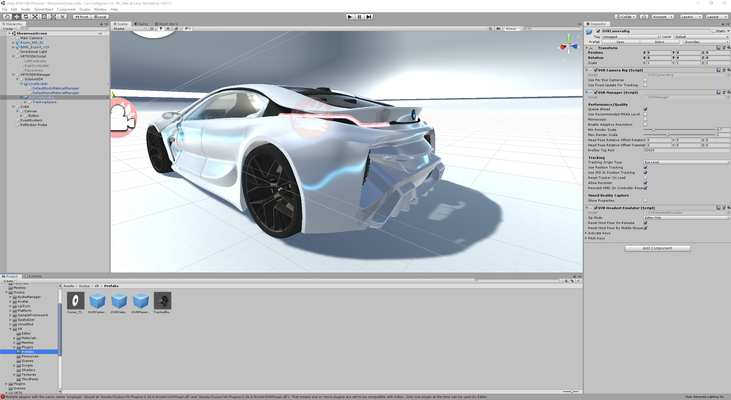Pause the game with Pause button
Screen dimensions: 731x400
pyautogui.click(x=359, y=16)
